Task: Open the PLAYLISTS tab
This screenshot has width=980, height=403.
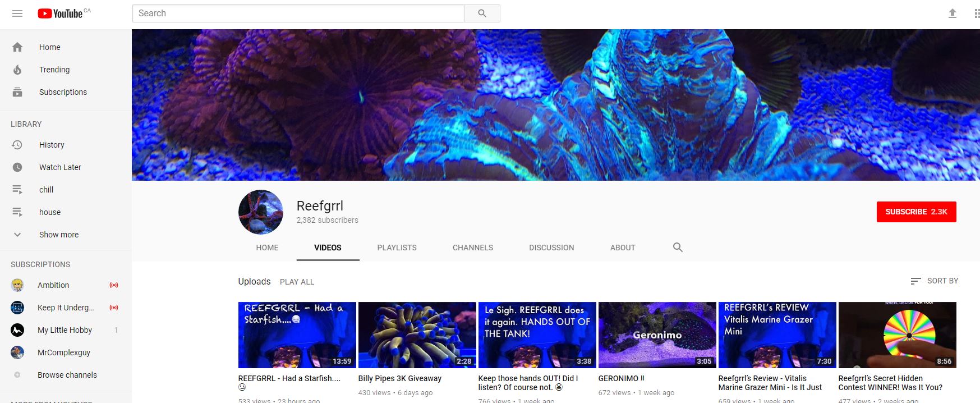Action: click(x=397, y=248)
